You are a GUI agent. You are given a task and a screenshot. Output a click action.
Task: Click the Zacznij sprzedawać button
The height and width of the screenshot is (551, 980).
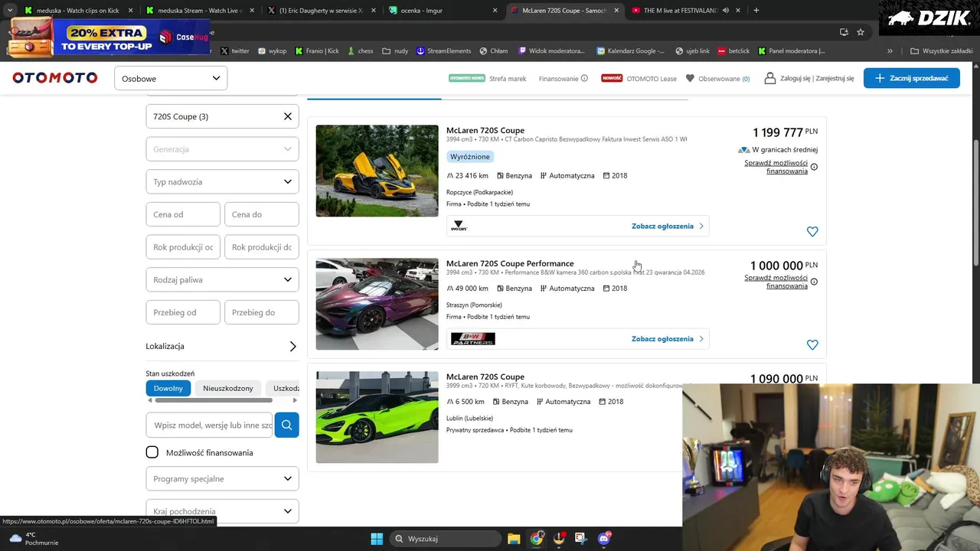tap(911, 78)
